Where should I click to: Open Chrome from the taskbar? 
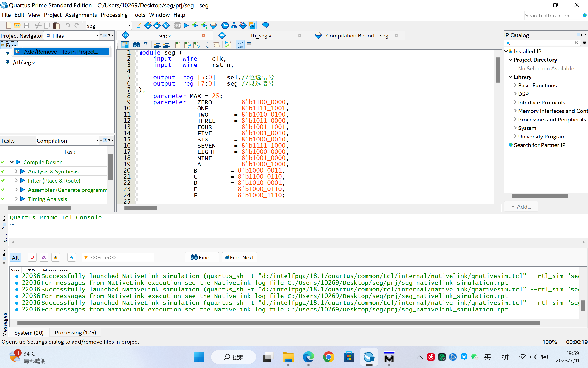pyautogui.click(x=328, y=357)
